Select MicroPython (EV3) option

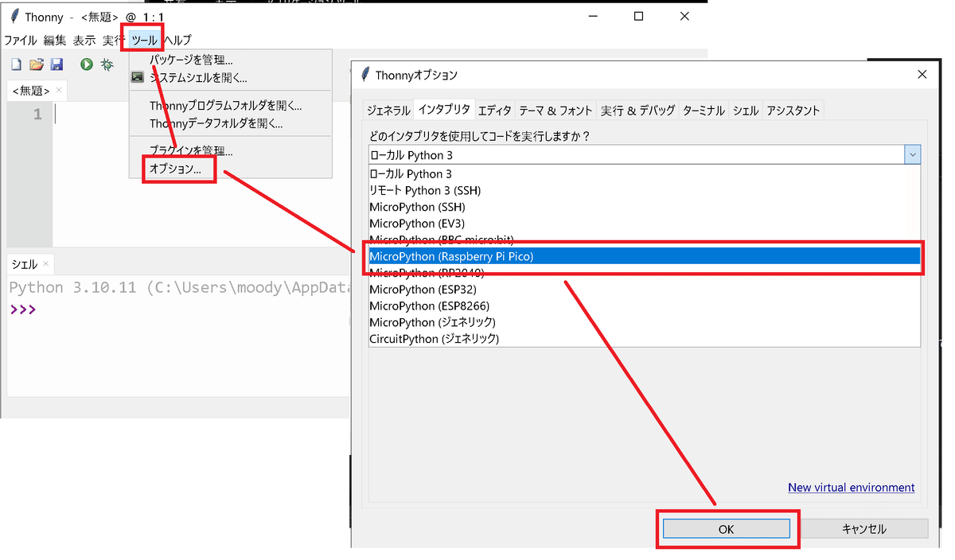pos(645,224)
